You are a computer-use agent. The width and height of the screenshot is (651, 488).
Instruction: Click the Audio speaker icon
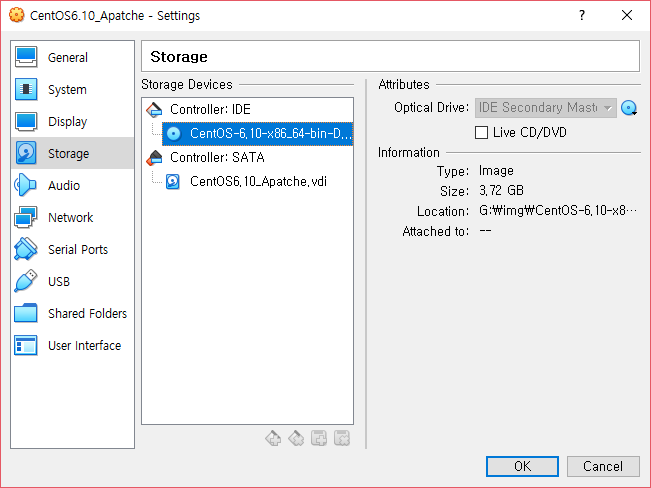pyautogui.click(x=25, y=185)
